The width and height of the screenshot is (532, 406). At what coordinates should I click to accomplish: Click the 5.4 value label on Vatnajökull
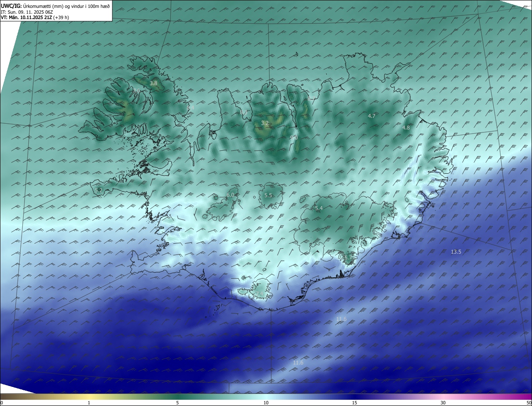[319, 208]
